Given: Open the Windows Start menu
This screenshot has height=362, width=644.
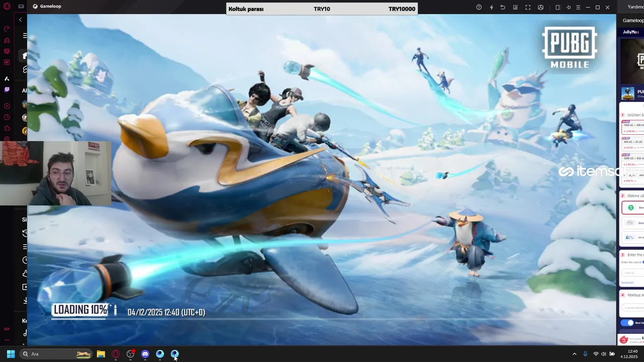Looking at the screenshot, I should [11, 354].
